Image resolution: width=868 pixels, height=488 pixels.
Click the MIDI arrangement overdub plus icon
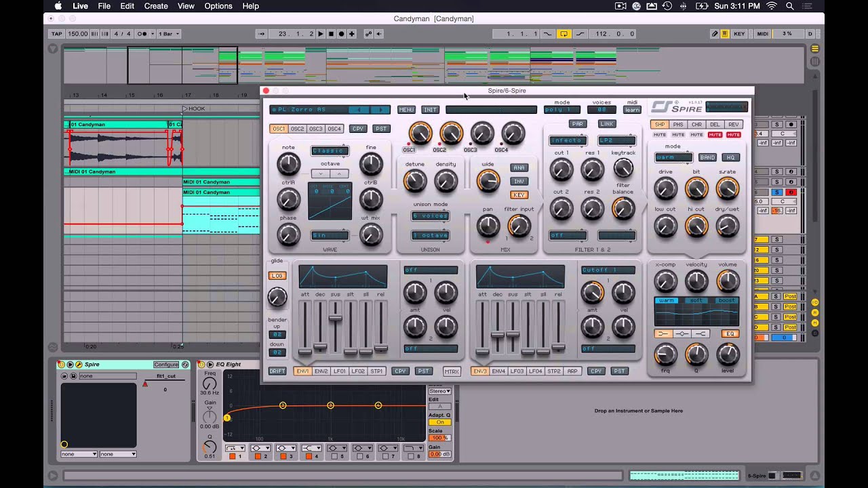pyautogui.click(x=351, y=34)
